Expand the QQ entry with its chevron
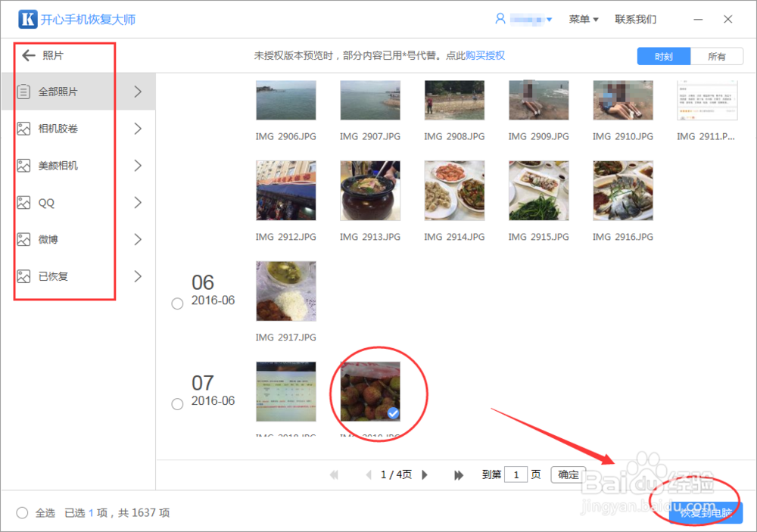The height and width of the screenshot is (532, 757). point(137,202)
